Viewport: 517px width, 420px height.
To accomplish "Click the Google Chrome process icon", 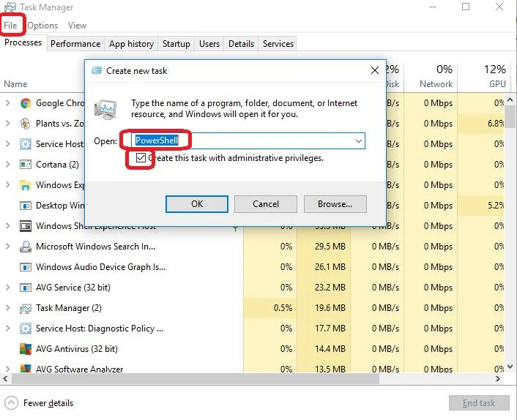I will [26, 103].
